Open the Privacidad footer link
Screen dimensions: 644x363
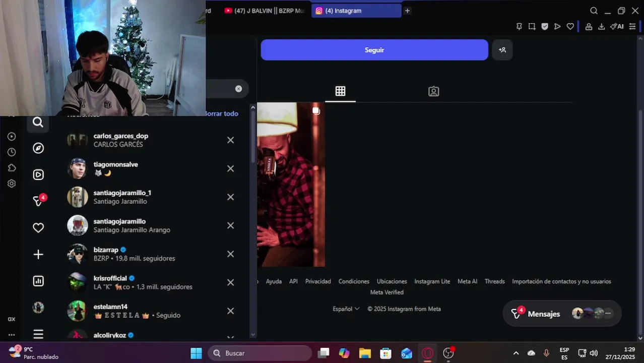(x=318, y=281)
